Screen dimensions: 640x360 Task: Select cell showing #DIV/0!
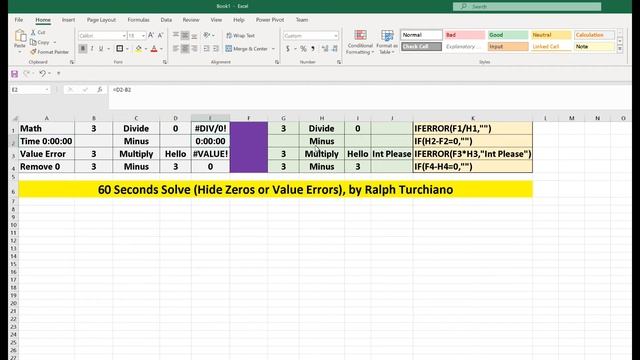[210, 128]
